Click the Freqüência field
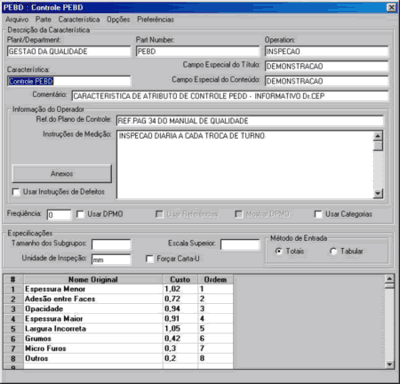400x384 pixels. 59,215
